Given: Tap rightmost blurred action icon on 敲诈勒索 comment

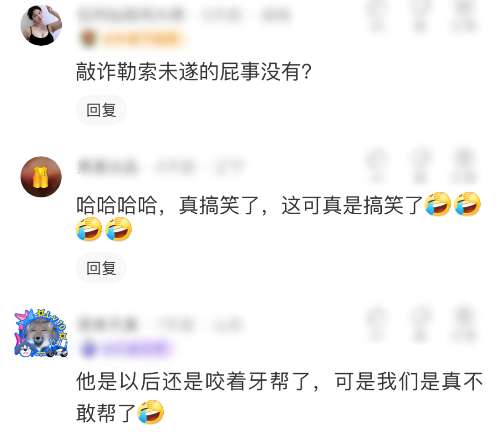Looking at the screenshot, I should tap(463, 16).
